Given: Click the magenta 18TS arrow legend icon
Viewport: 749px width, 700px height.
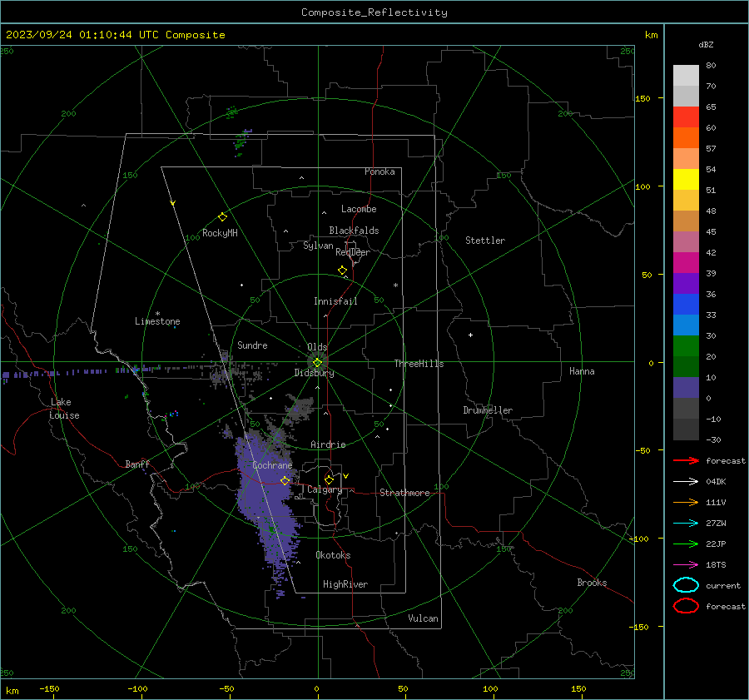Looking at the screenshot, I should point(686,565).
